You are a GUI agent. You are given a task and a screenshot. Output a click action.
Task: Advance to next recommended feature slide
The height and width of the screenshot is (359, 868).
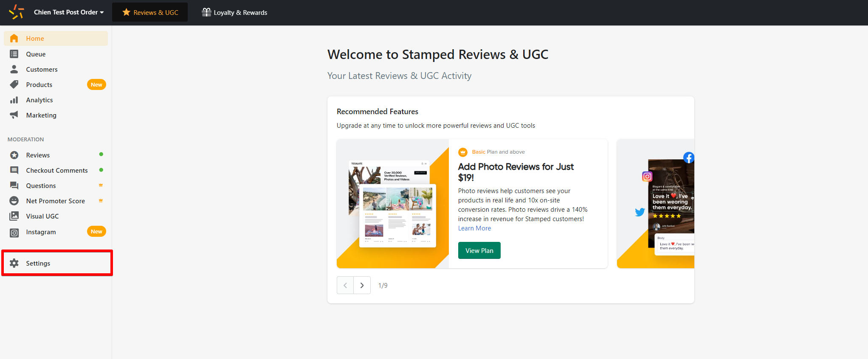[362, 285]
